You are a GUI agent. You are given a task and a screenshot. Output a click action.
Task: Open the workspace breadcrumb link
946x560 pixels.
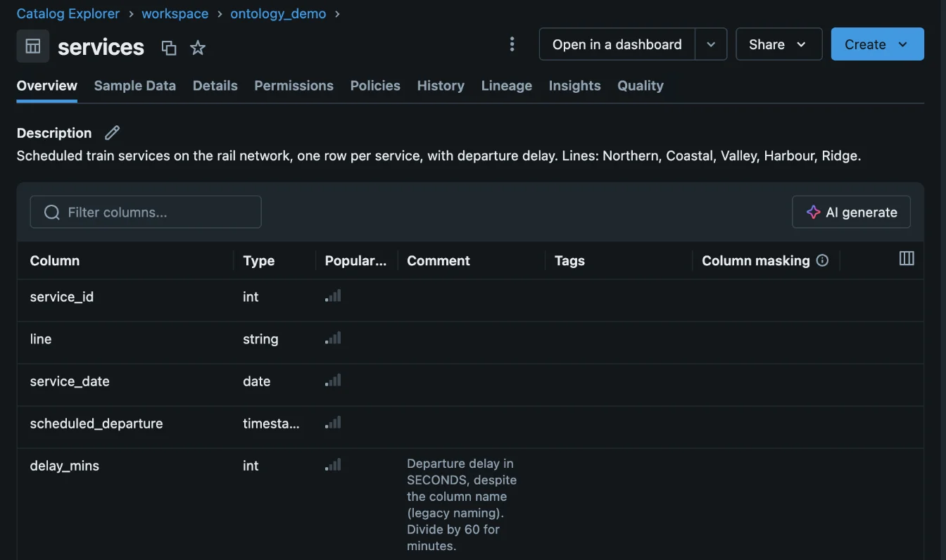pyautogui.click(x=175, y=14)
